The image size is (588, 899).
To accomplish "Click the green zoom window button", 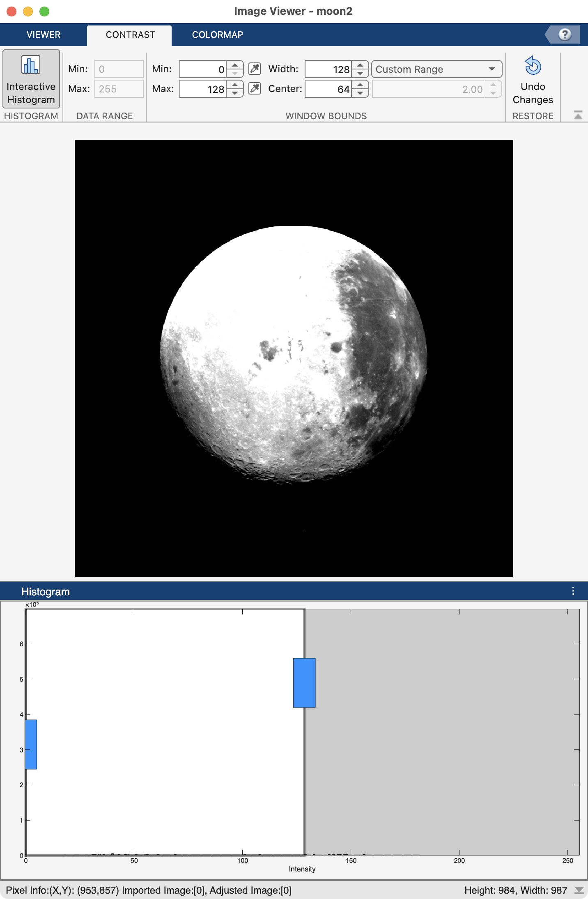I will click(44, 12).
